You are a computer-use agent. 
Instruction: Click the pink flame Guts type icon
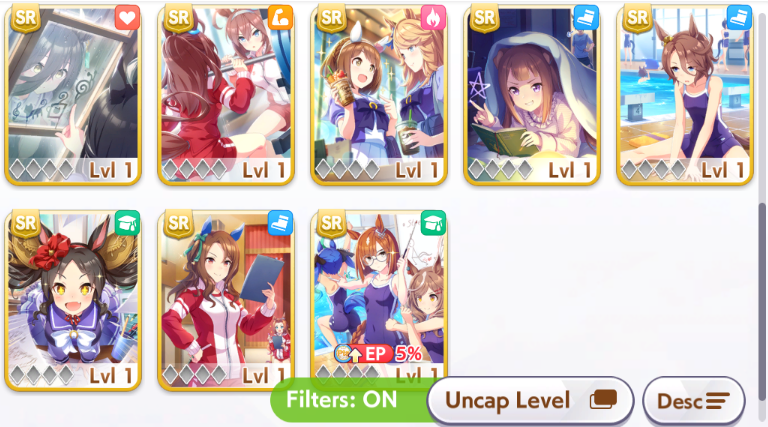point(433,18)
